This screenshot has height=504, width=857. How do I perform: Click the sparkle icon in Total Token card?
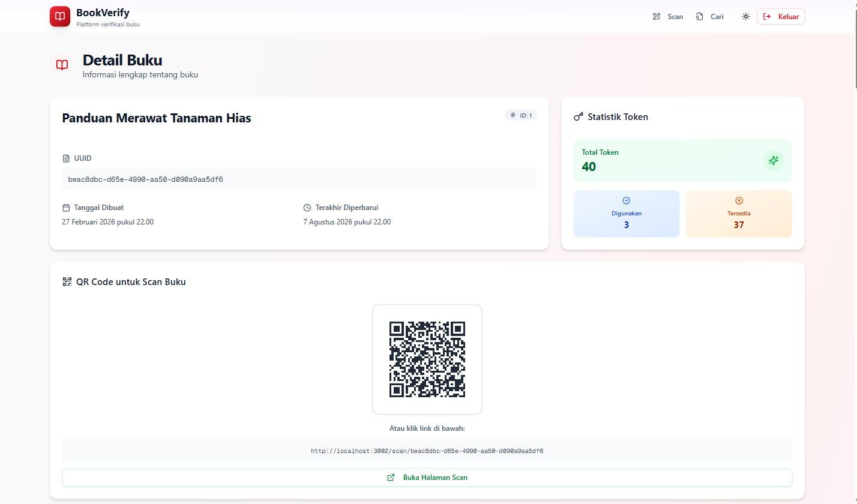[x=774, y=160]
